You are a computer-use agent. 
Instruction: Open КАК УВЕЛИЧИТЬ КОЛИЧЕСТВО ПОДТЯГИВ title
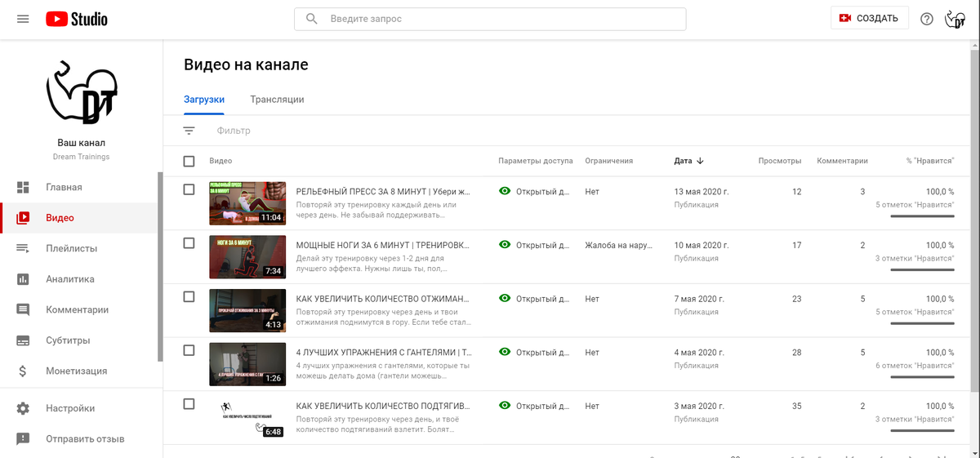pyautogui.click(x=383, y=407)
